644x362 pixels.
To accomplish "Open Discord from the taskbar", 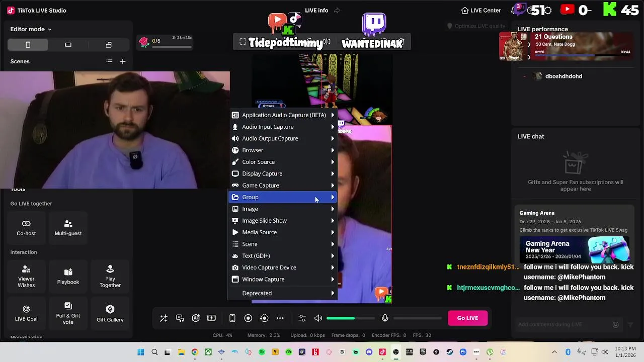I will [369, 352].
